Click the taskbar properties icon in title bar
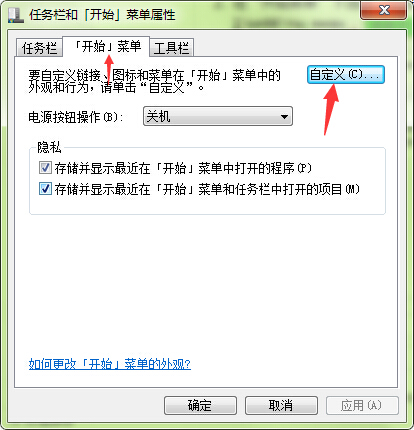Viewport: 414px width, 430px height. tap(16, 15)
